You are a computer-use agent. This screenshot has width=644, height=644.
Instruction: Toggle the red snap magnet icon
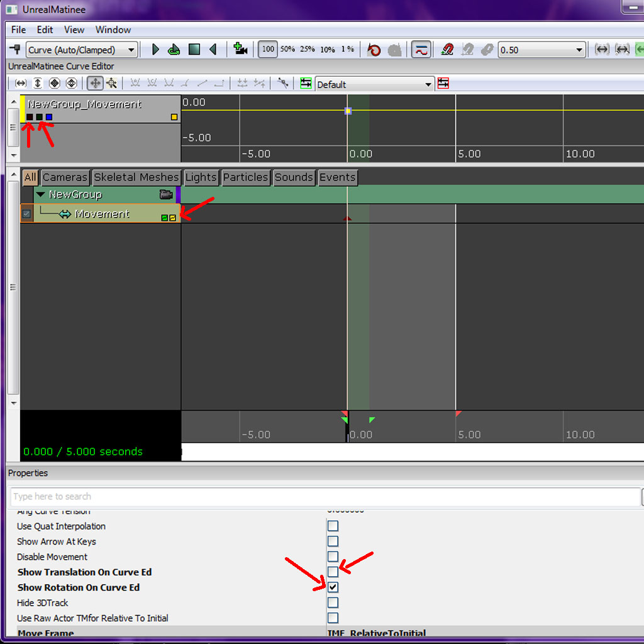447,50
